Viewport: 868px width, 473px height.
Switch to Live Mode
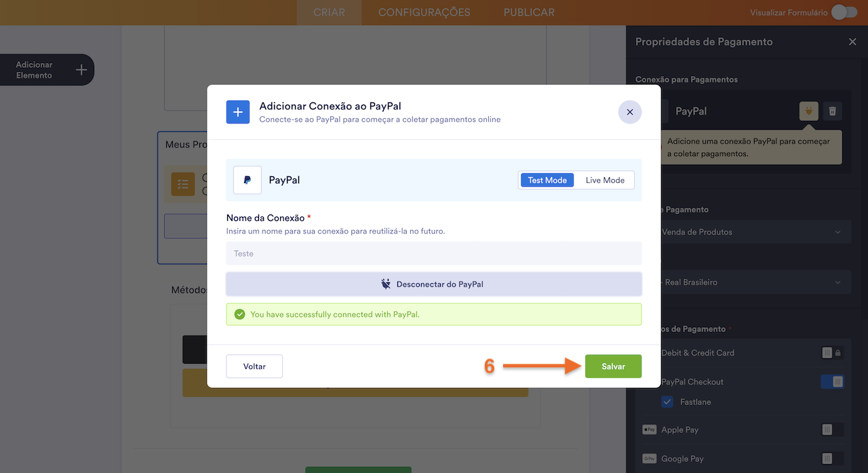(605, 180)
